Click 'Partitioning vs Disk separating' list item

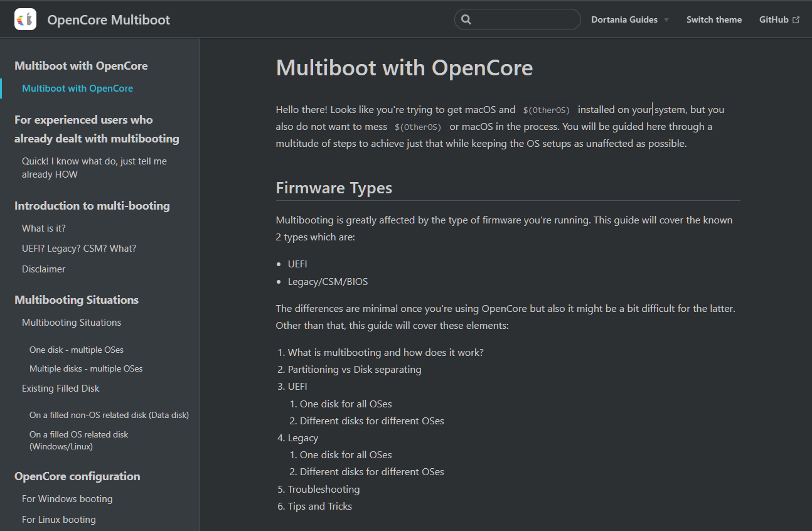[355, 370]
